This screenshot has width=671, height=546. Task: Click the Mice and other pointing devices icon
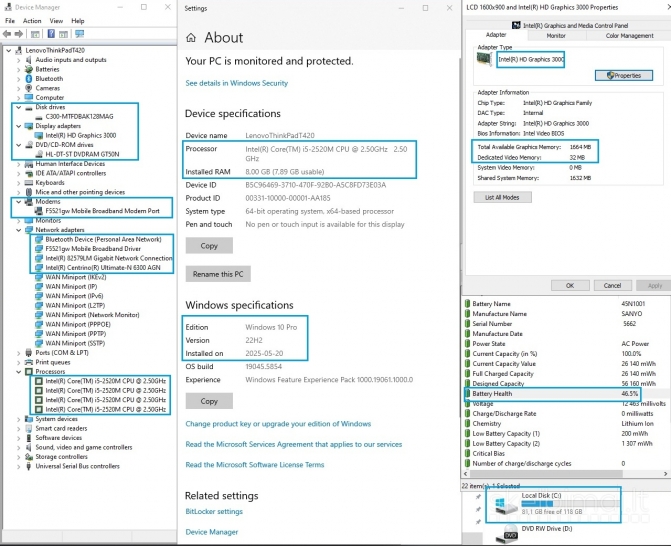[29, 192]
